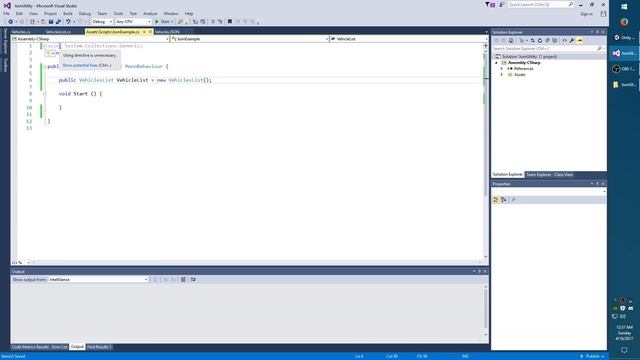
Task: Switch to the Code Metrics Results tab
Action: [30, 347]
